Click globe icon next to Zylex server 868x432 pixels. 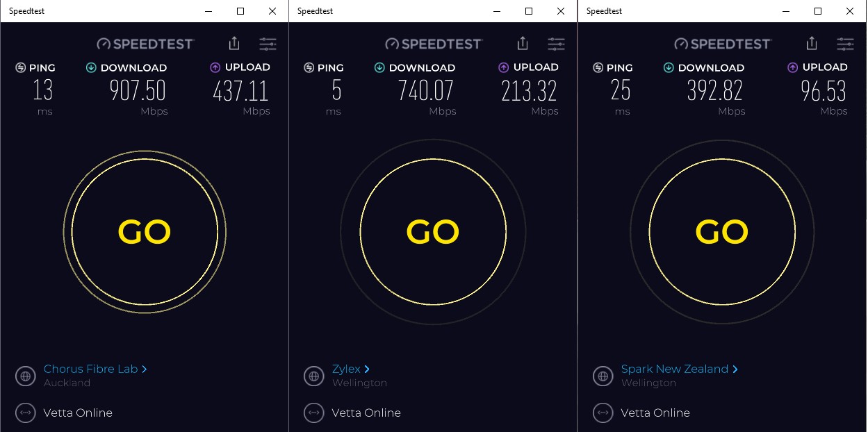(314, 376)
